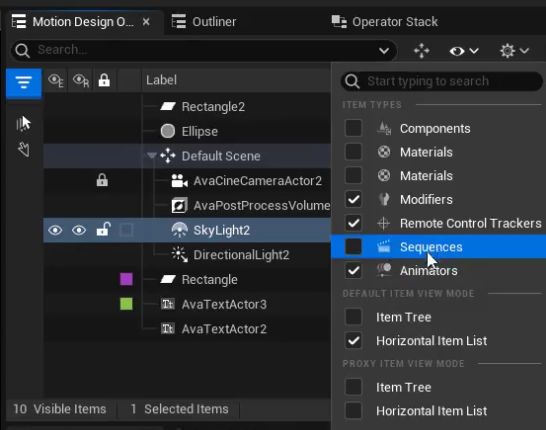Toggle SkyLight2 runtime visibility eye
Screen dimensions: 546x430
[x=79, y=230]
